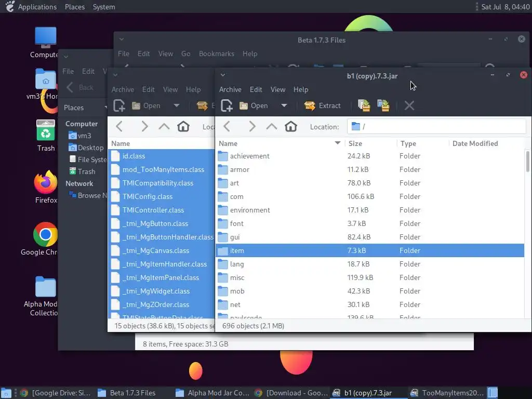Select the font folder
The height and width of the screenshot is (399, 532).
[370, 223]
